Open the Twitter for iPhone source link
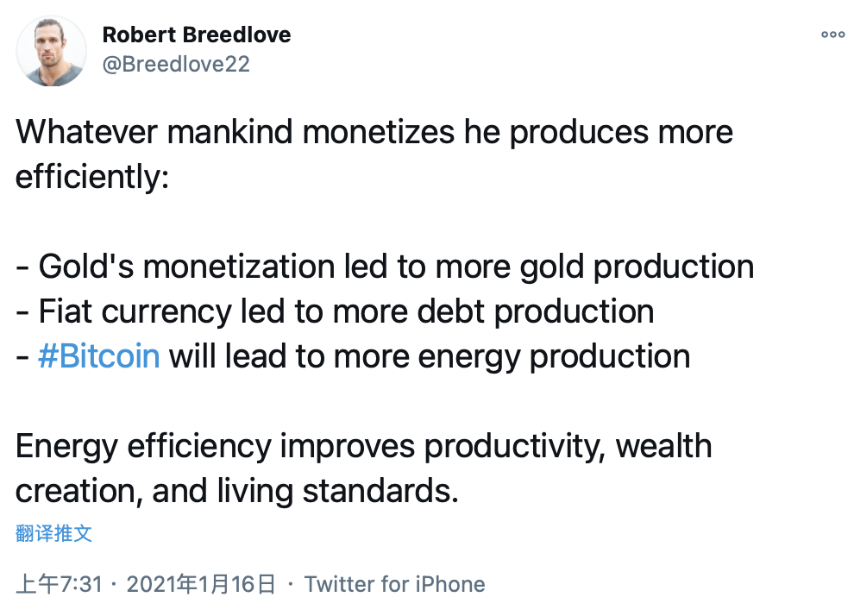 394,584
